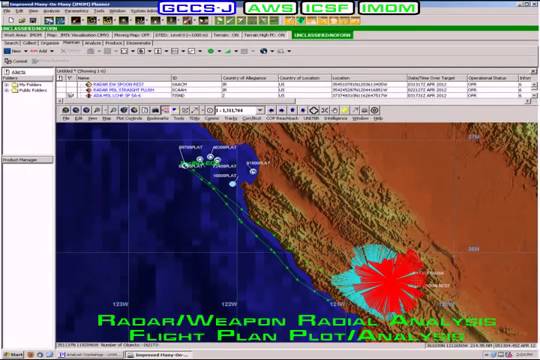Click the Name column header to sort by name
540x360 pixels.
pyautogui.click(x=123, y=78)
